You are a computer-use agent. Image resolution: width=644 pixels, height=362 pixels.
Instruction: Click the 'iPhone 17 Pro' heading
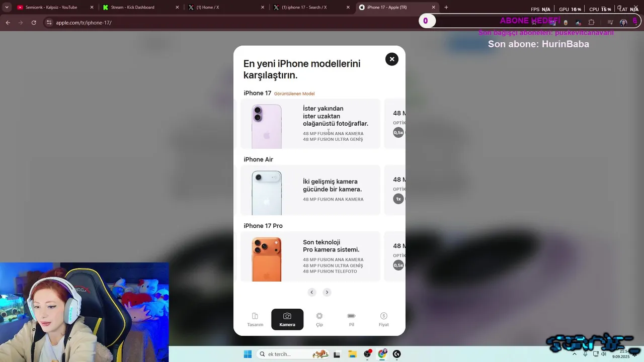pyautogui.click(x=263, y=226)
